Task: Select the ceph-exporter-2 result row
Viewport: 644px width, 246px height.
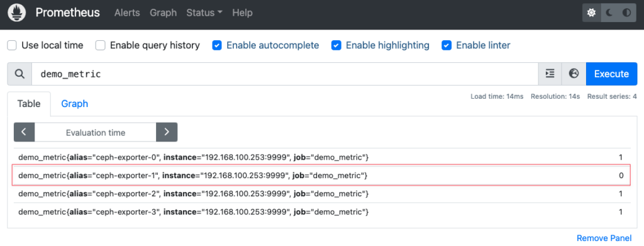Action: pos(322,193)
